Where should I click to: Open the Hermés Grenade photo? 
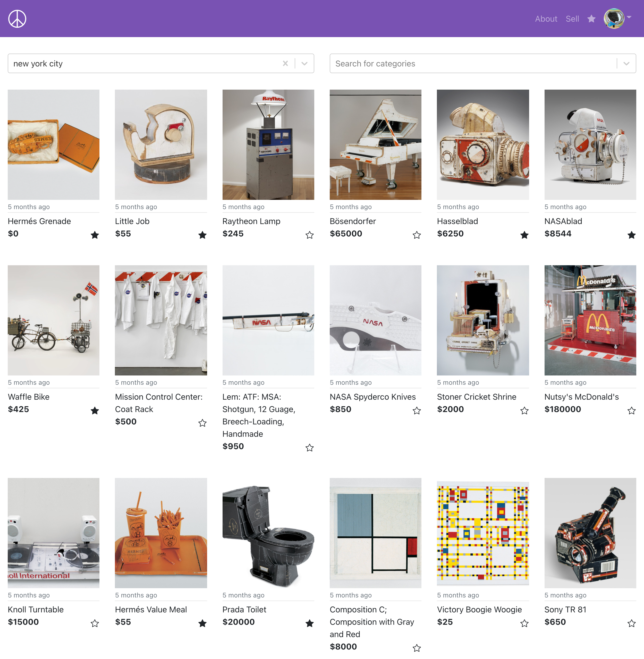coord(53,144)
